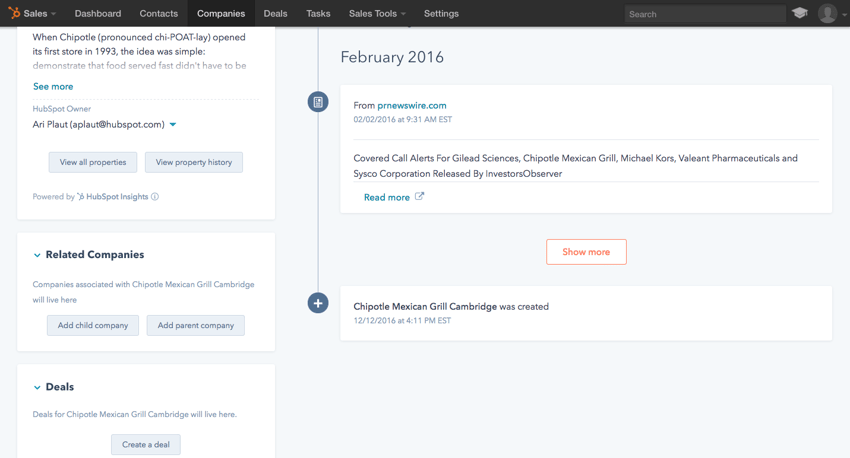850x458 pixels.
Task: Click the Create a deal button
Action: pyautogui.click(x=146, y=444)
